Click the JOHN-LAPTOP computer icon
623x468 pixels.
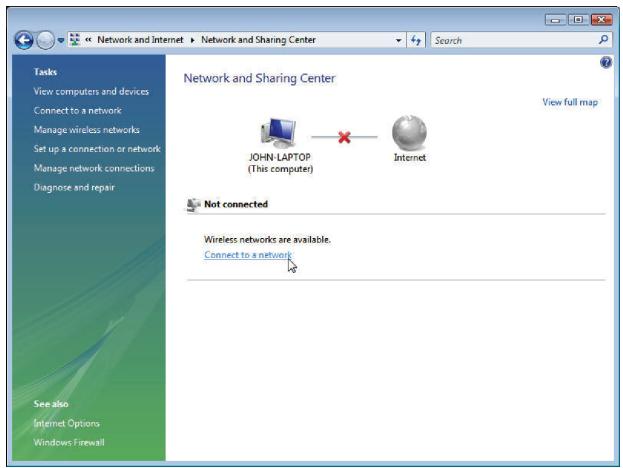(x=279, y=133)
